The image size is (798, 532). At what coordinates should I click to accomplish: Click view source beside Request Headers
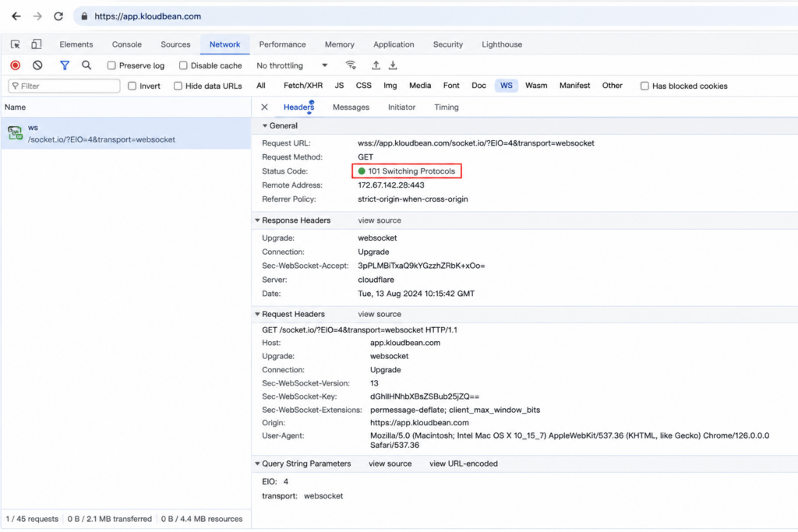click(380, 314)
